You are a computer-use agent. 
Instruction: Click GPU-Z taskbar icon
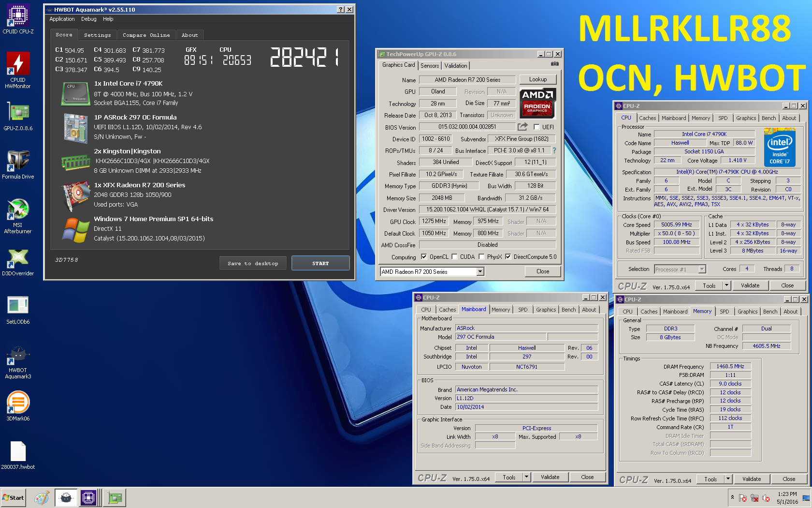point(115,498)
